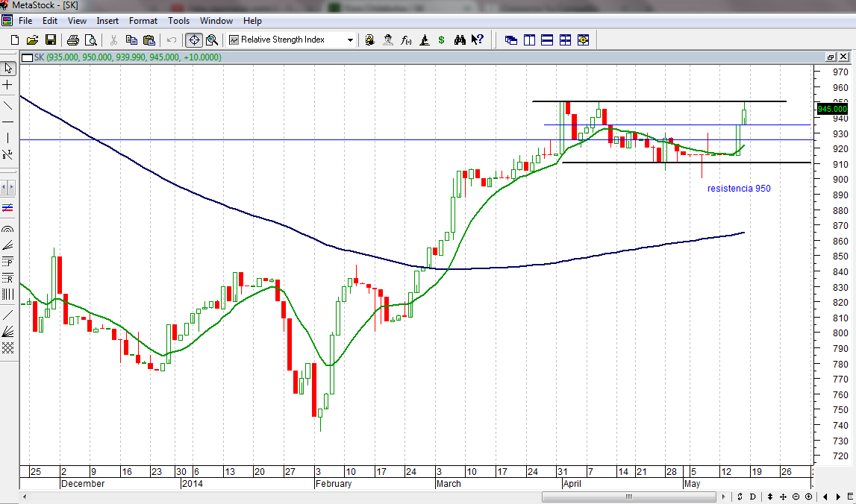Go to next security with right triangle
Viewport: 856px width, 504px height.
839,497
